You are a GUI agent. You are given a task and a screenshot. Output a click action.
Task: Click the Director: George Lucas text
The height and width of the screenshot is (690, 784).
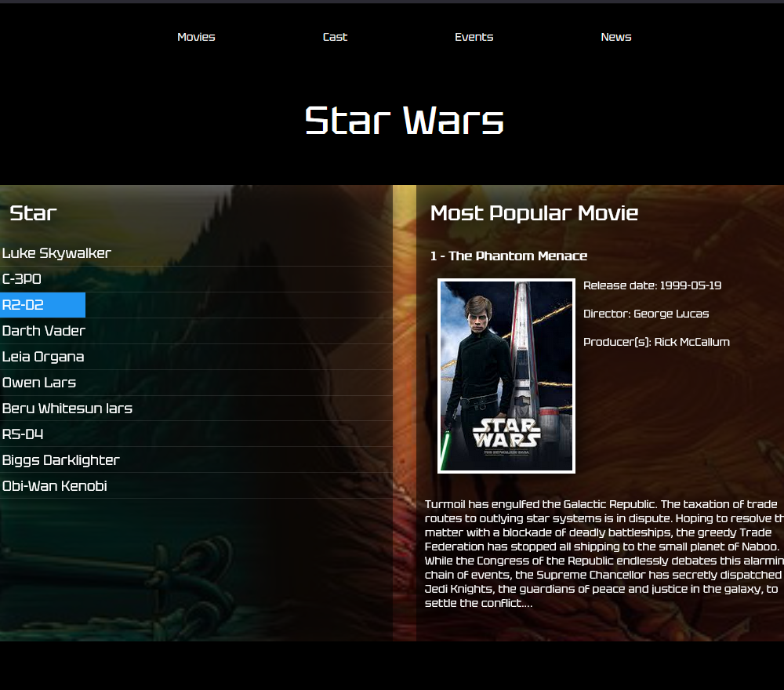point(646,314)
